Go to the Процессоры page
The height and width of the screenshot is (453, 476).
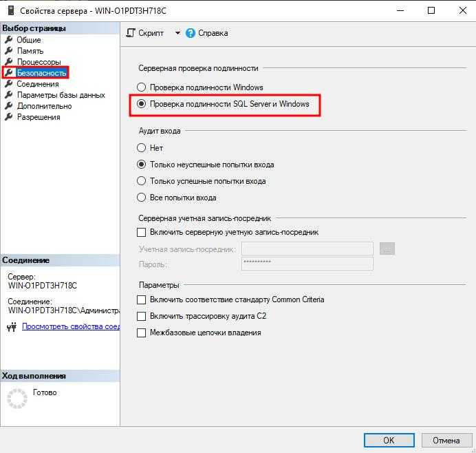(x=39, y=62)
